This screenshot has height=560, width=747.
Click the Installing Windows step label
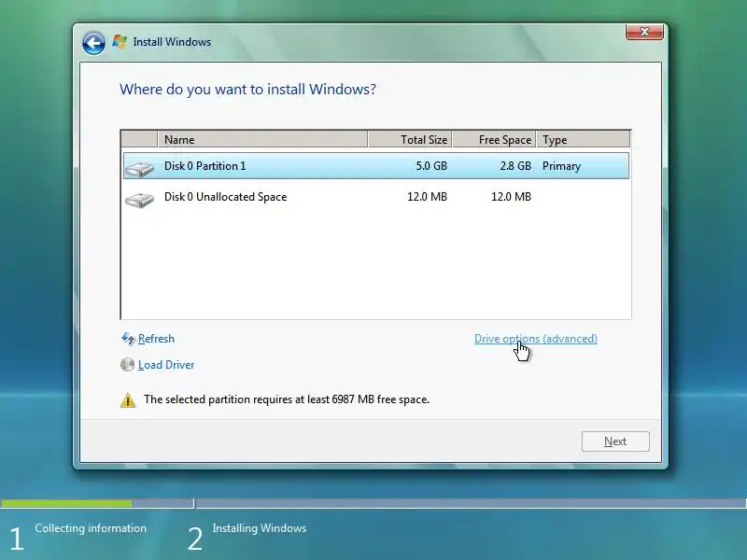[x=260, y=528]
